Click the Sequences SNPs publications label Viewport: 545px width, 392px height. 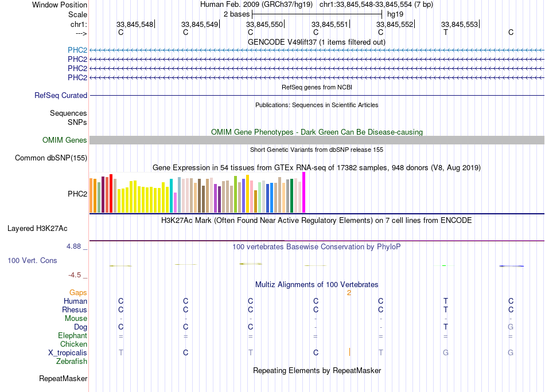tap(68, 117)
